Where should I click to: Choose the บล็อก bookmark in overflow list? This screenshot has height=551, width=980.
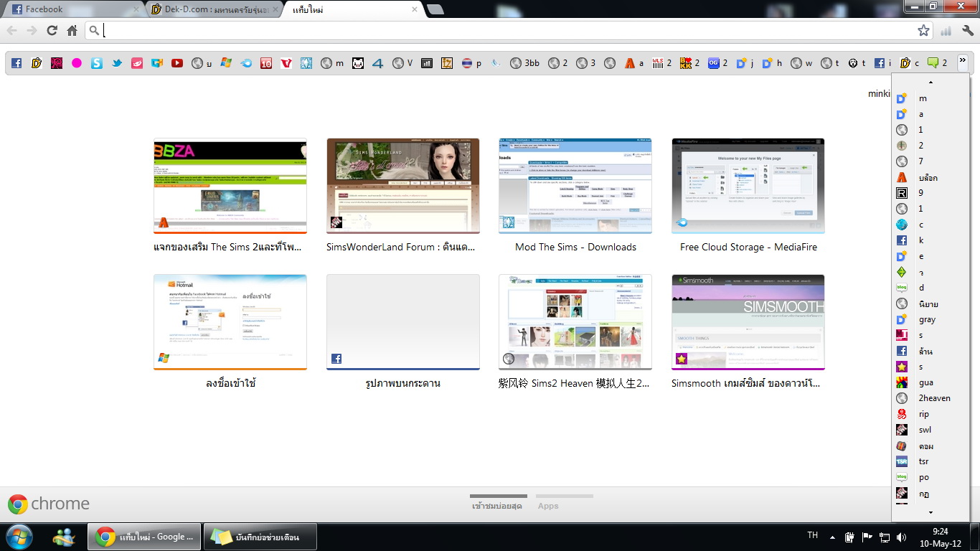[x=930, y=177]
